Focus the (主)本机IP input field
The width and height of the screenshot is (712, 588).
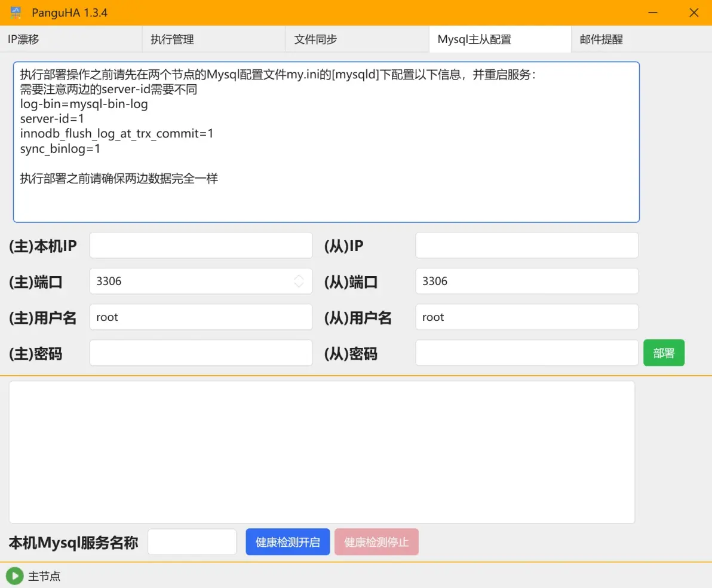[201, 246]
